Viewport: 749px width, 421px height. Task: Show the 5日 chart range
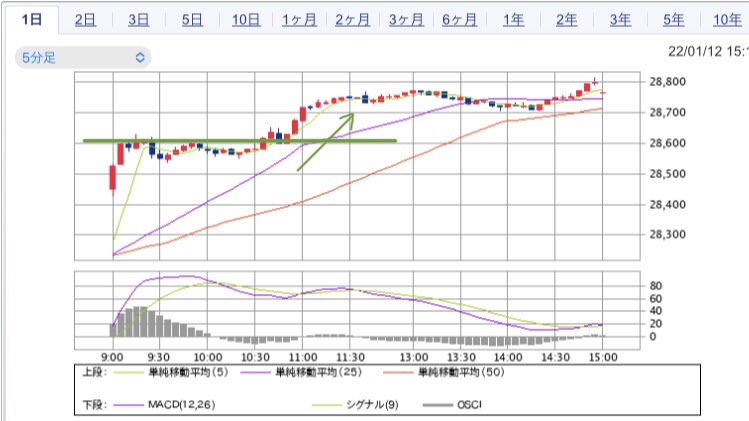(x=192, y=20)
